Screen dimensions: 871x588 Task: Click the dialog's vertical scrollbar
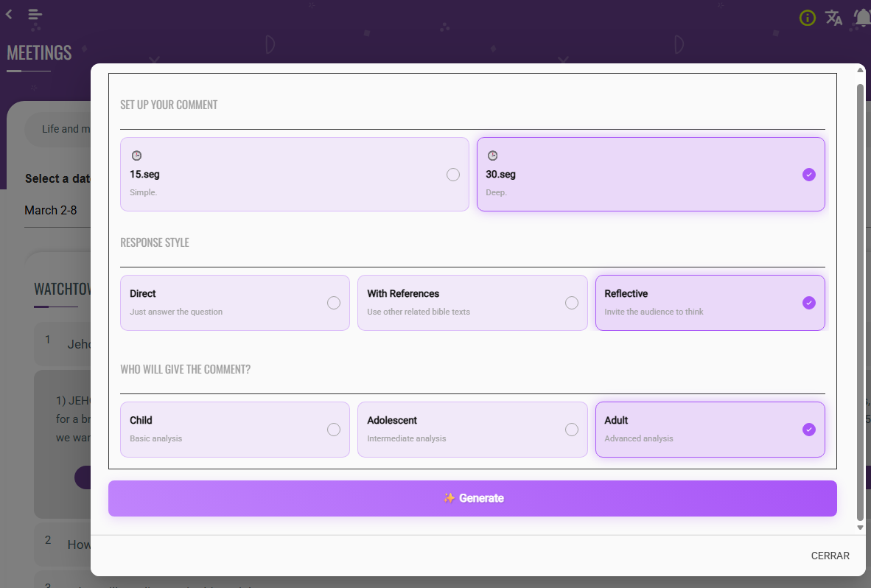[860, 295]
